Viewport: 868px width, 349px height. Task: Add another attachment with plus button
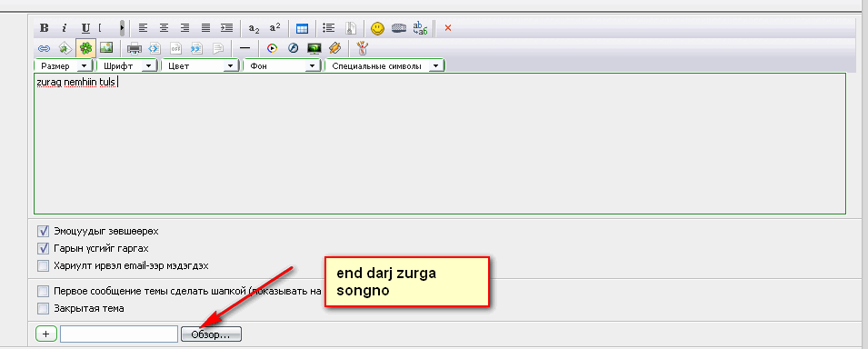click(46, 334)
